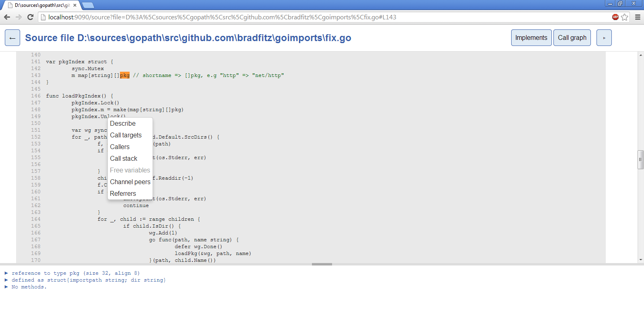Open the Chrome hamburger menu

[x=638, y=17]
